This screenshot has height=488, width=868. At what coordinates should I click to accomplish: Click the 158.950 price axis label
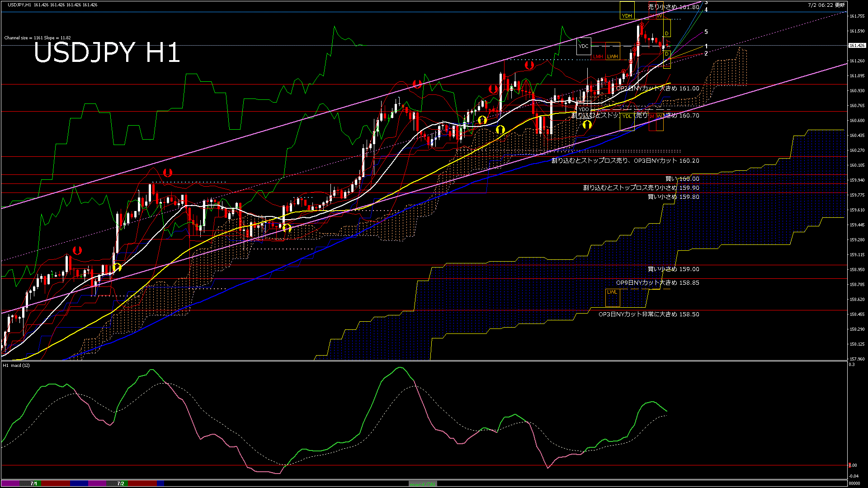point(857,270)
